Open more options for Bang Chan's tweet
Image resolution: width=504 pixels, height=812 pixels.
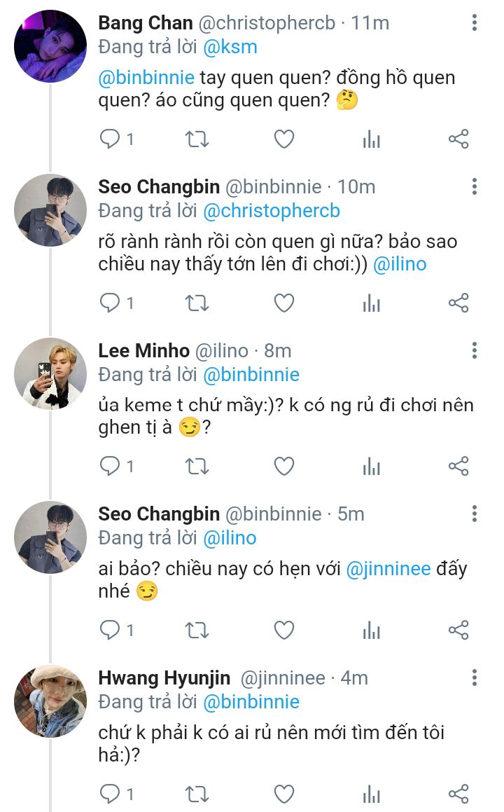point(474,23)
